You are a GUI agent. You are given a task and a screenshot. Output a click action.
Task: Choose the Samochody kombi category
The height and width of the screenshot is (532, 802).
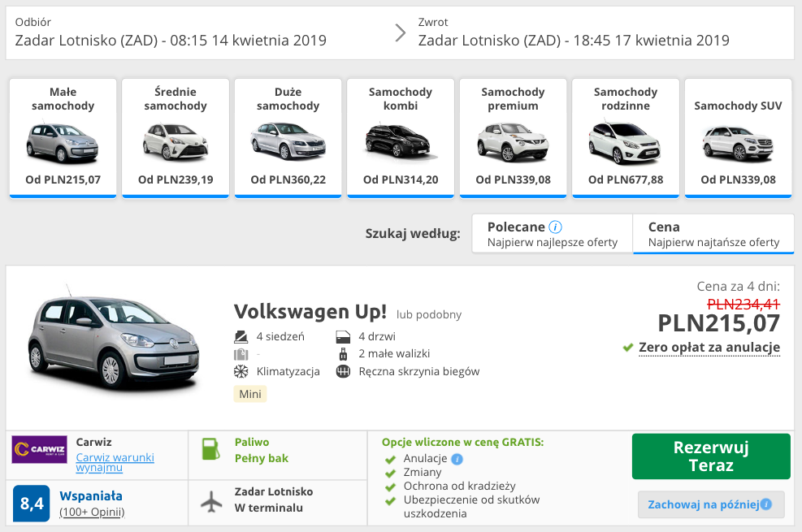tap(401, 138)
